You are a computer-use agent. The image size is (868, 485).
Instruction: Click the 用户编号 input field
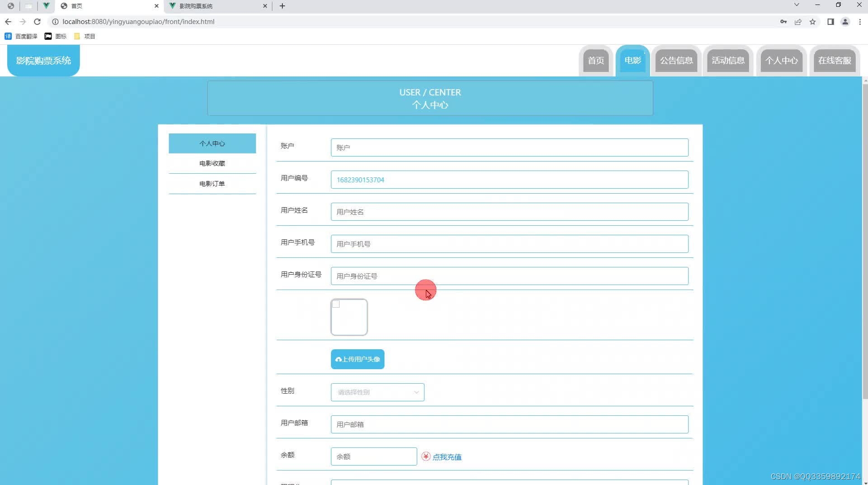click(509, 180)
